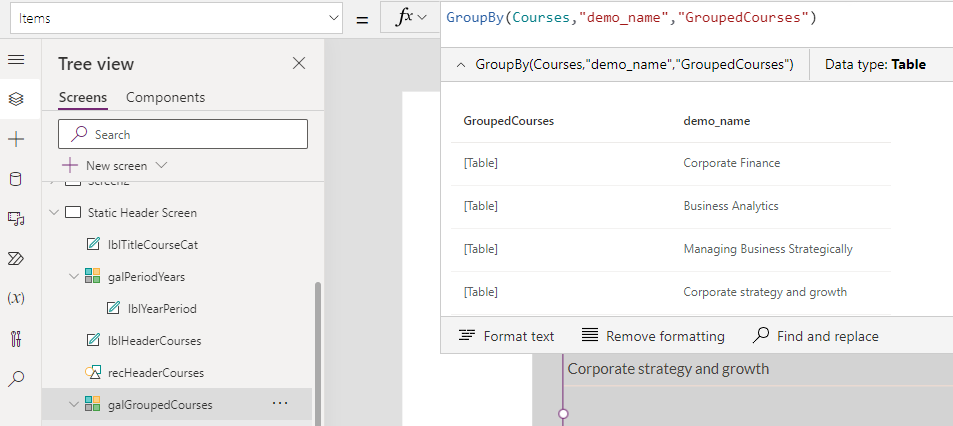
Task: Select lblYearPeriod label in tree
Action: pos(162,309)
